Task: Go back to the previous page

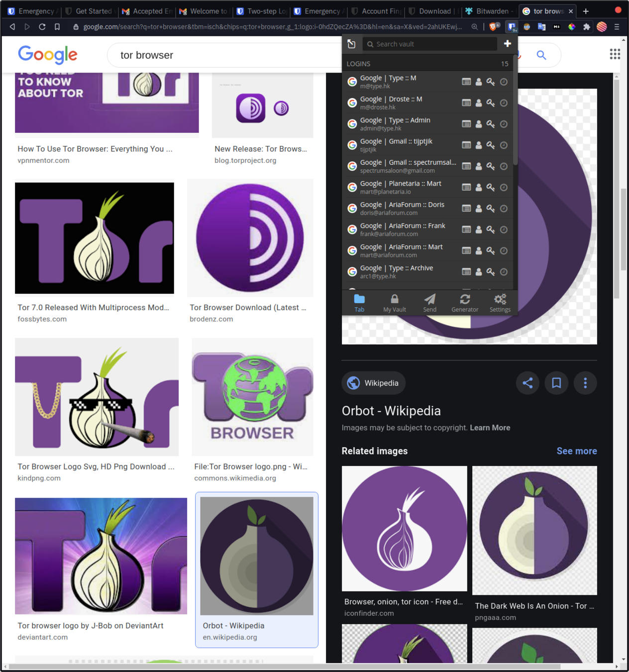Action: pyautogui.click(x=12, y=27)
